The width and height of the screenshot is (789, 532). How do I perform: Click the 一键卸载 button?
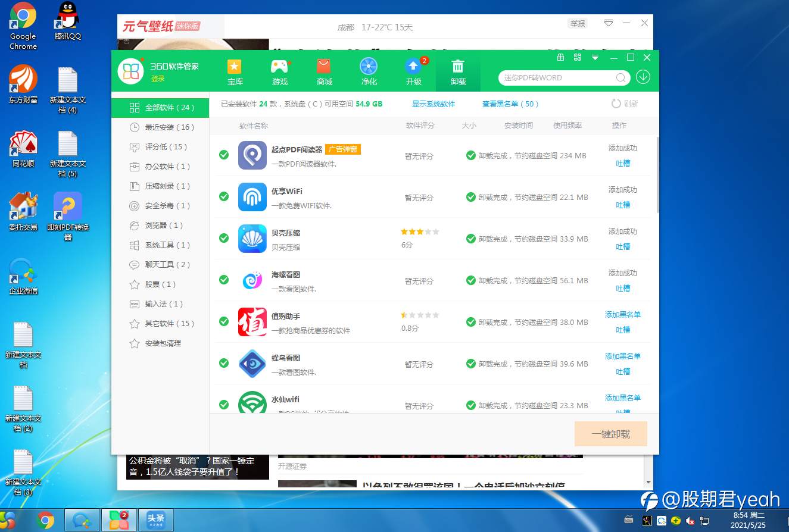(x=611, y=434)
